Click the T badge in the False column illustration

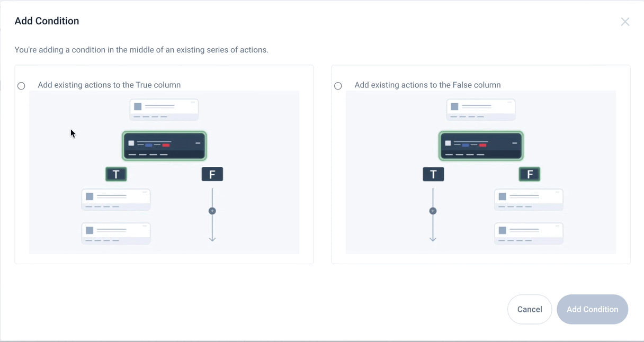pos(433,174)
